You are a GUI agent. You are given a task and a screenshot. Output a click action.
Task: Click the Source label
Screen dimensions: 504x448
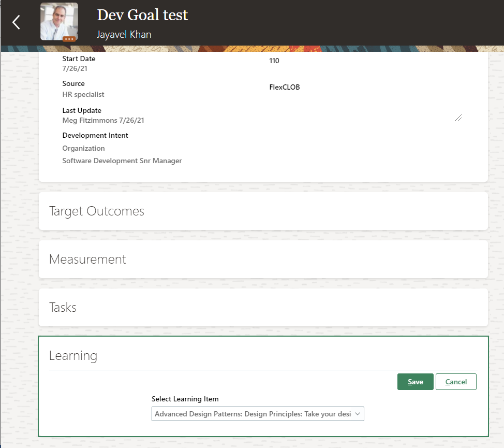tap(73, 83)
